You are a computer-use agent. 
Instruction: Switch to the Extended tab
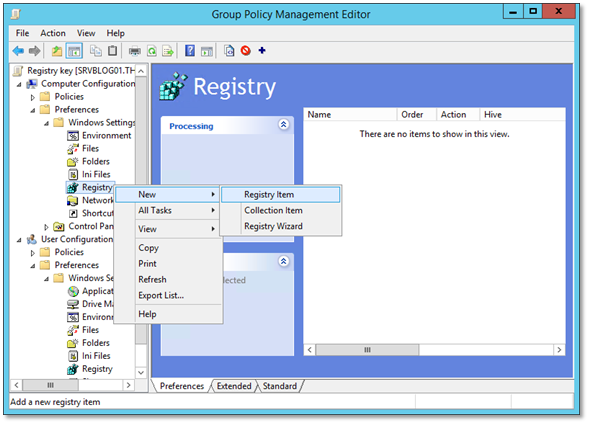pos(234,386)
